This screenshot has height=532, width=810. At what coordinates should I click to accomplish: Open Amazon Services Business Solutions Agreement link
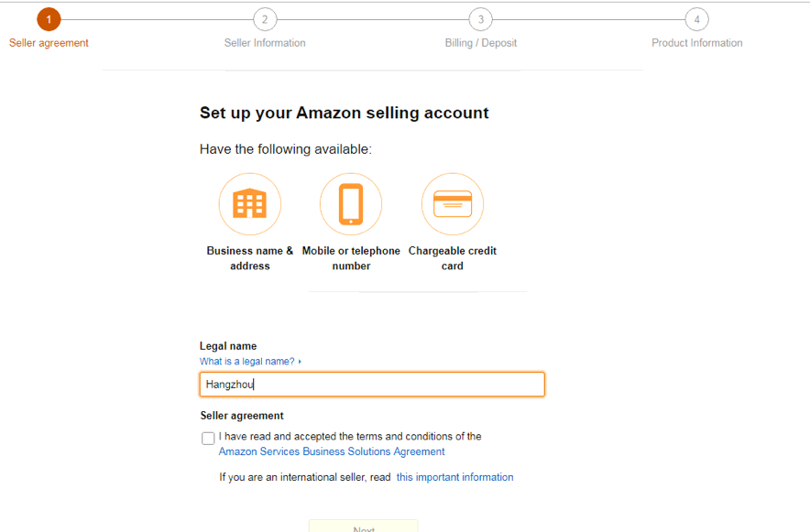(332, 451)
